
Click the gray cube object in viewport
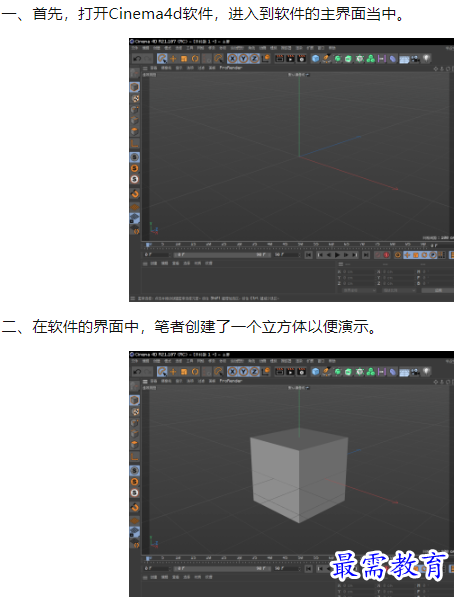(299, 476)
